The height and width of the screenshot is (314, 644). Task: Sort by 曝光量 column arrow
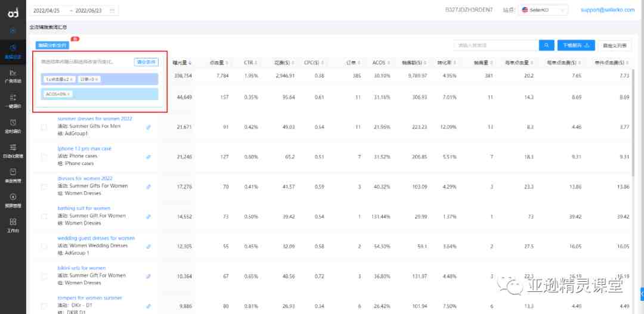190,63
